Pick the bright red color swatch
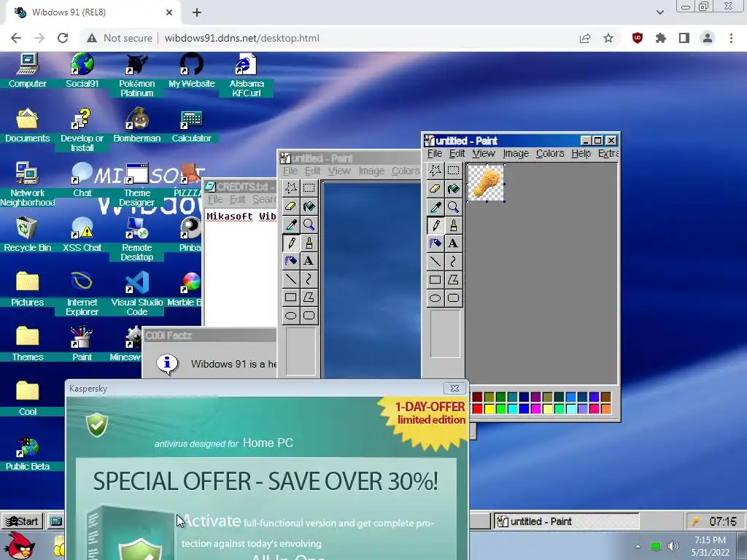747x560 pixels. pos(477,408)
